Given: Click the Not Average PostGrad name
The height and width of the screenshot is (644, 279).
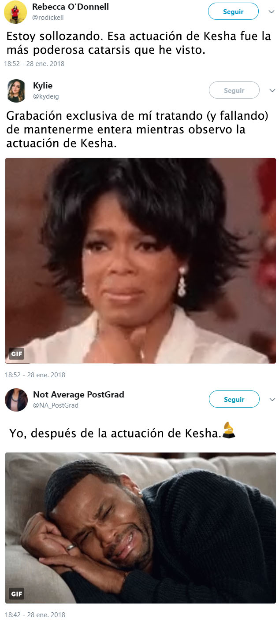Looking at the screenshot, I should [78, 394].
